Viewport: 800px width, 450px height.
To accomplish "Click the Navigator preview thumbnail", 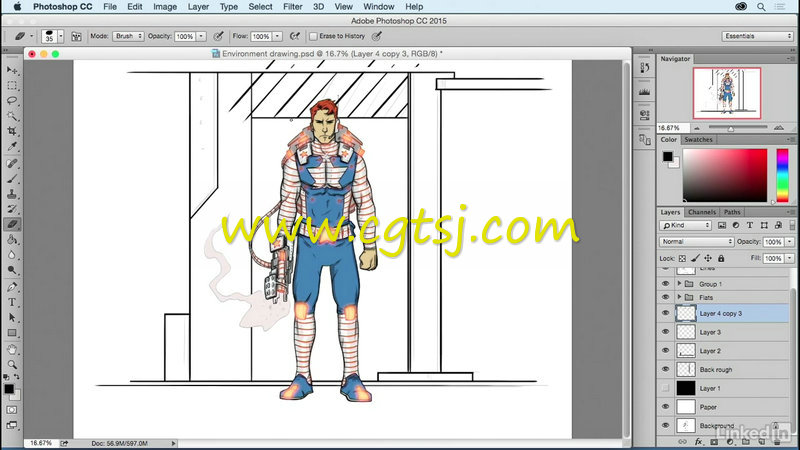I will (727, 93).
